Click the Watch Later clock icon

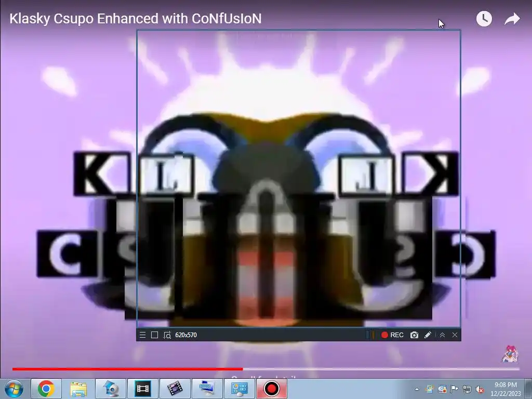point(484,19)
